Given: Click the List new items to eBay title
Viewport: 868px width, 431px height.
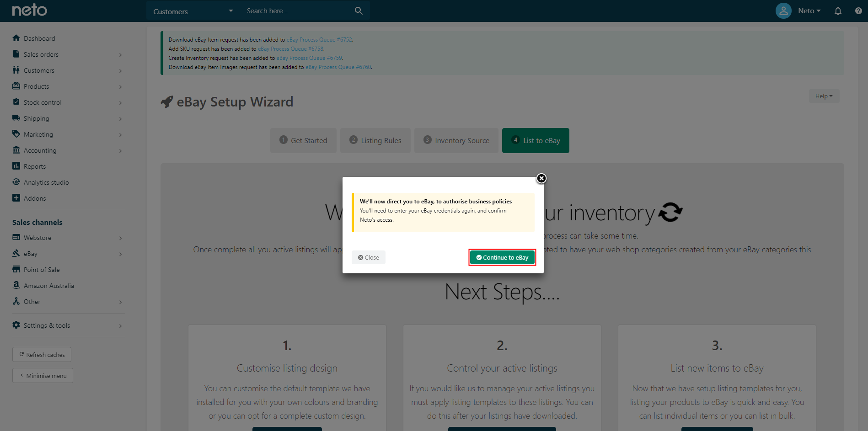Looking at the screenshot, I should point(717,368).
